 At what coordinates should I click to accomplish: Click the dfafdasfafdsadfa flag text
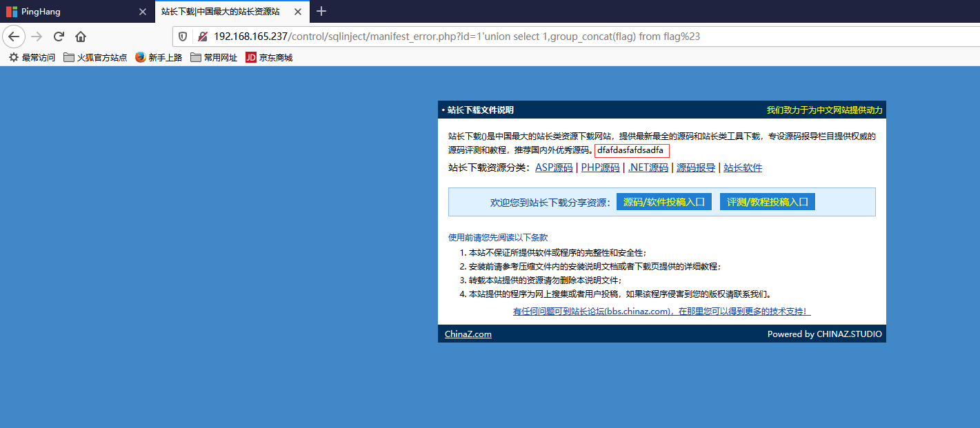pyautogui.click(x=631, y=150)
